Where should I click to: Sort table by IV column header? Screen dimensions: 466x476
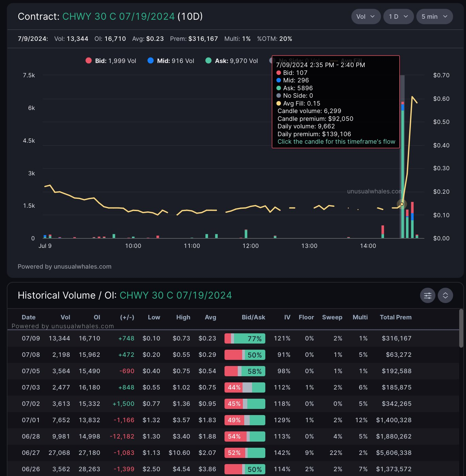[287, 317]
